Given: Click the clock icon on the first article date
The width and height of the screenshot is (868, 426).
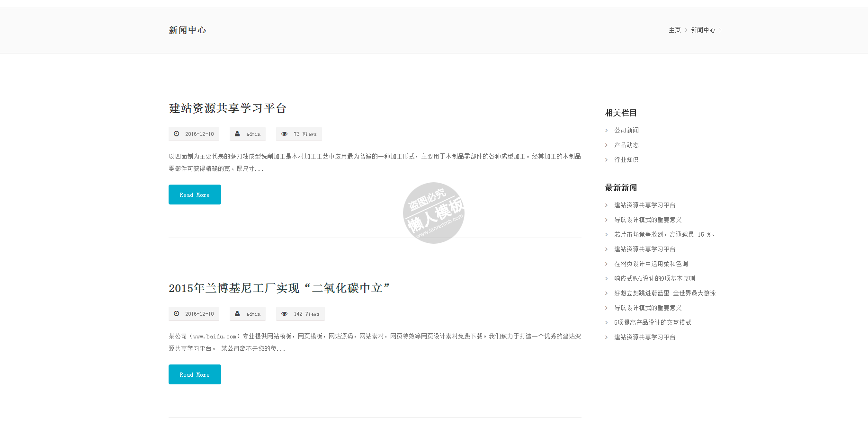Looking at the screenshot, I should pos(176,134).
